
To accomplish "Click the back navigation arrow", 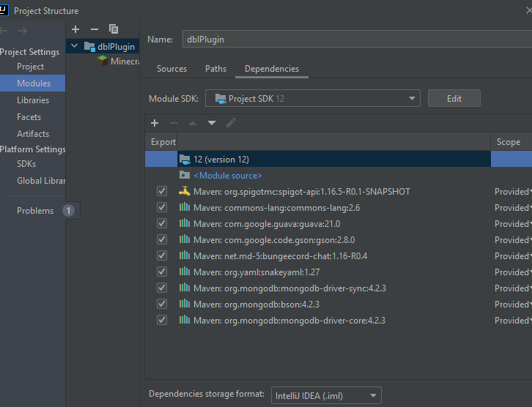I will tap(4, 30).
